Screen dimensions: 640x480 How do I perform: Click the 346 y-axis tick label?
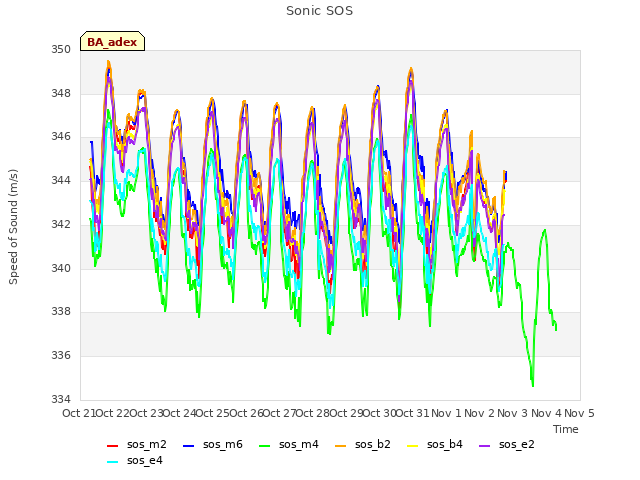(x=61, y=137)
